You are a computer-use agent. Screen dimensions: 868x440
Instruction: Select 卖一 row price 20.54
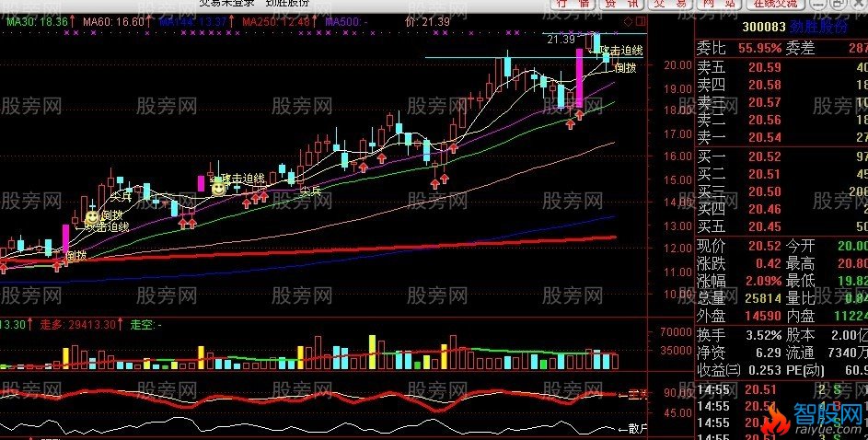765,137
